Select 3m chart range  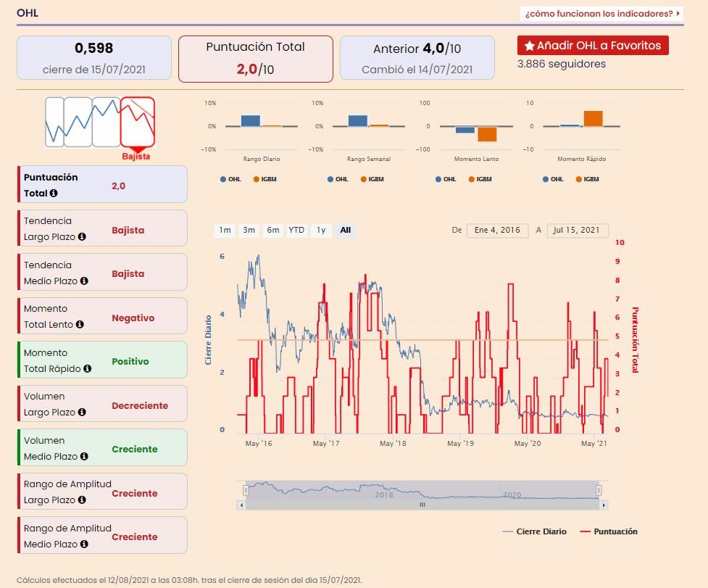249,231
